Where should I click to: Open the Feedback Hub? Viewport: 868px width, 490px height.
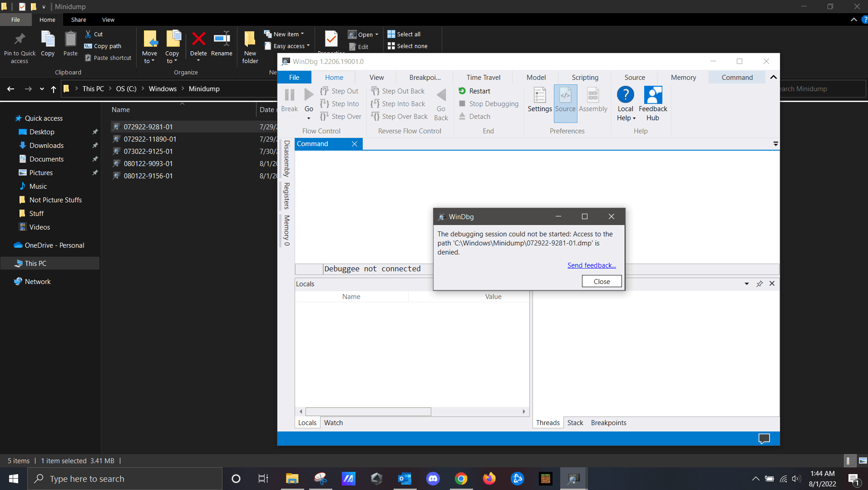[653, 104]
